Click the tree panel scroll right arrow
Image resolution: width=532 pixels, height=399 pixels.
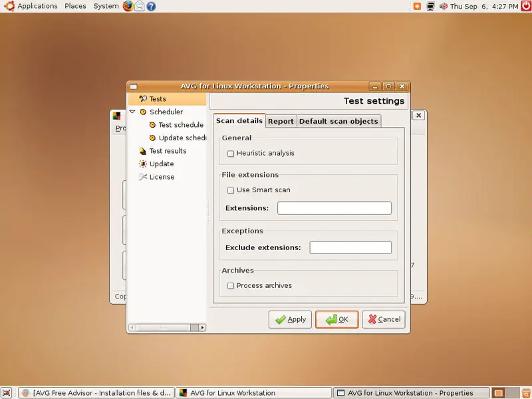coord(202,327)
